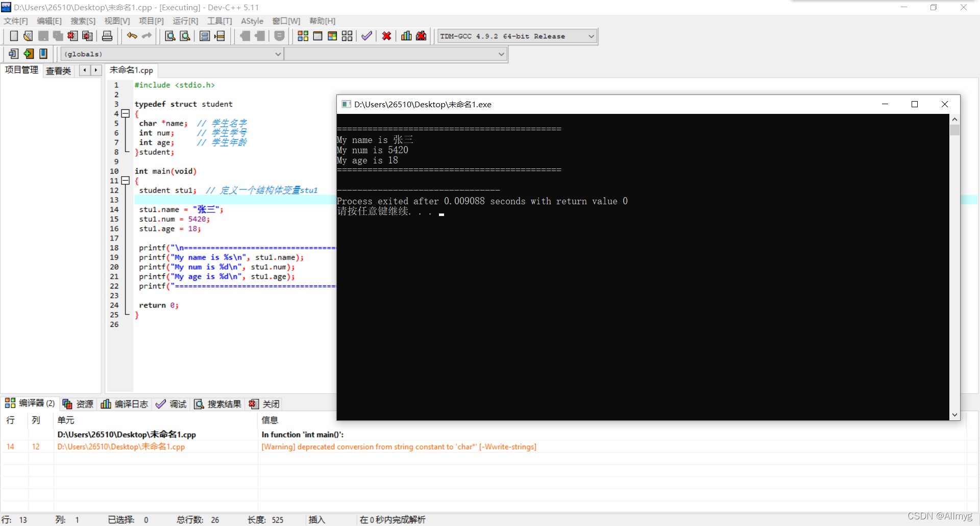Click the Goto bookmark icon
This screenshot has width=980, height=526.
(43, 54)
